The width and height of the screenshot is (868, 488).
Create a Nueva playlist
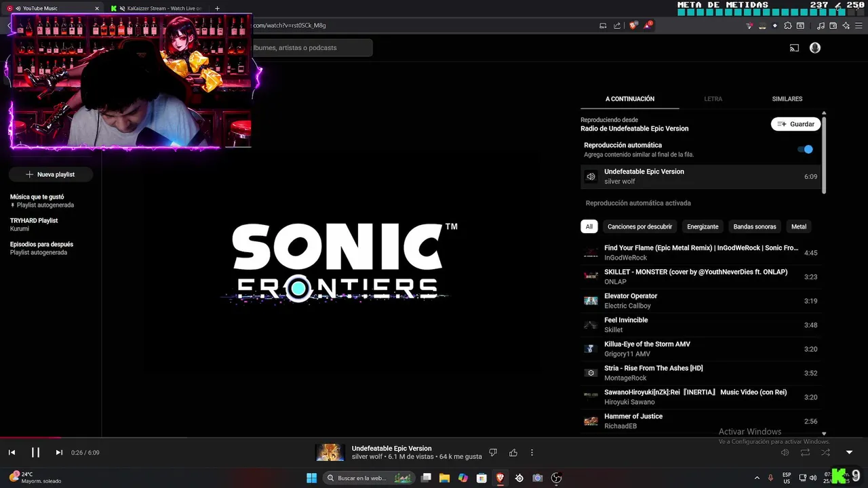(x=50, y=174)
